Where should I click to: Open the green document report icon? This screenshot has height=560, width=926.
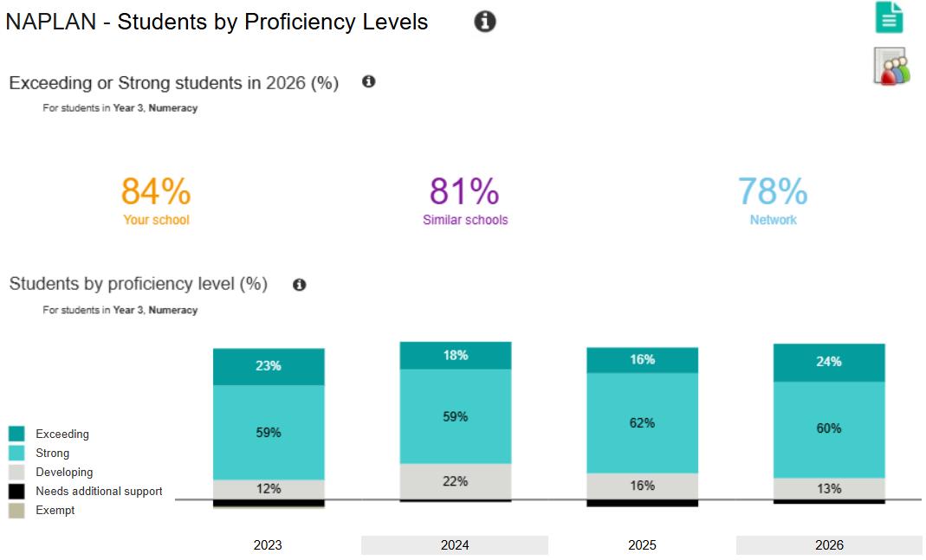(x=889, y=17)
